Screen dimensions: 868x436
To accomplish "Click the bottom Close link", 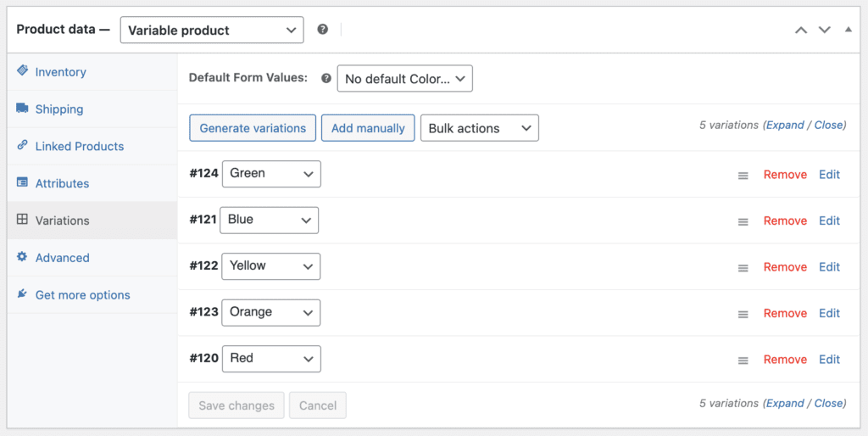I will [x=829, y=403].
